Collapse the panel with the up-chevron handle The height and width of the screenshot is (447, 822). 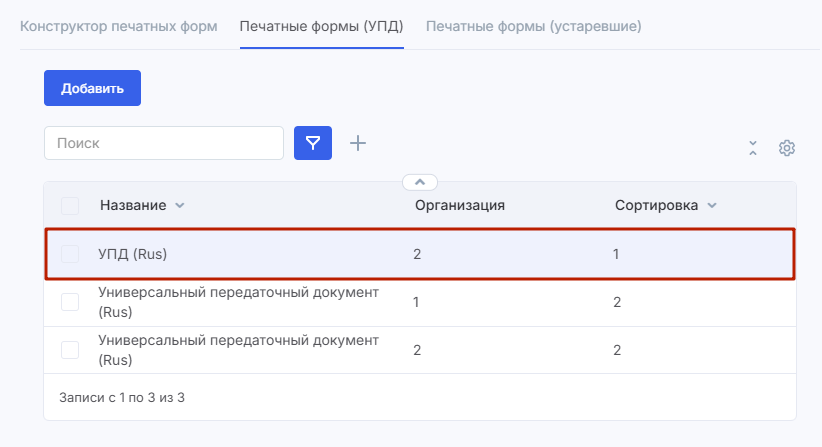[420, 182]
